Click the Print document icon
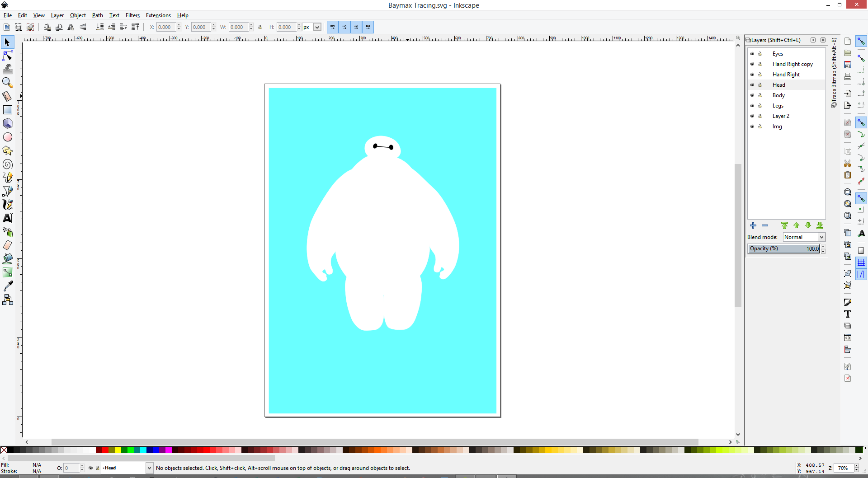 click(x=848, y=76)
